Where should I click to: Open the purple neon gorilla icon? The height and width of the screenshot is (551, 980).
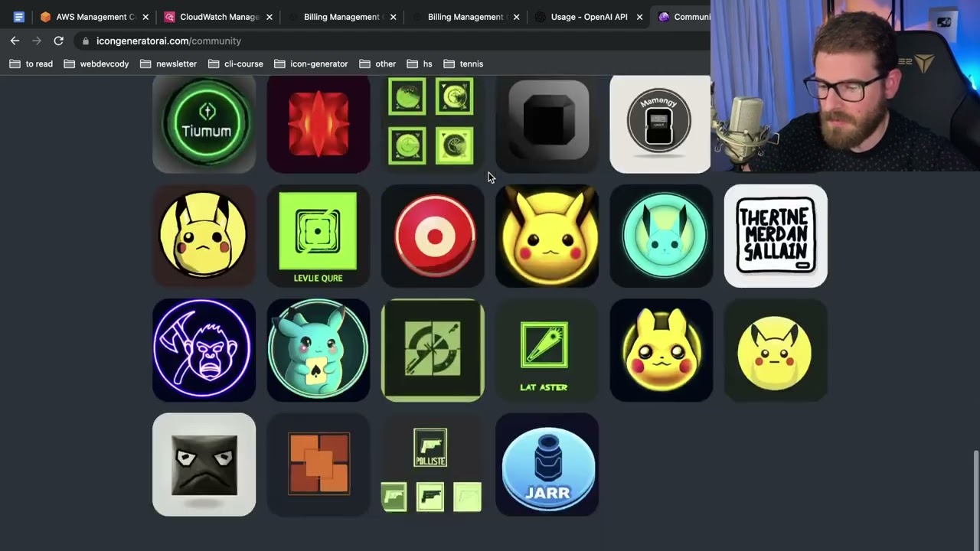pyautogui.click(x=204, y=350)
